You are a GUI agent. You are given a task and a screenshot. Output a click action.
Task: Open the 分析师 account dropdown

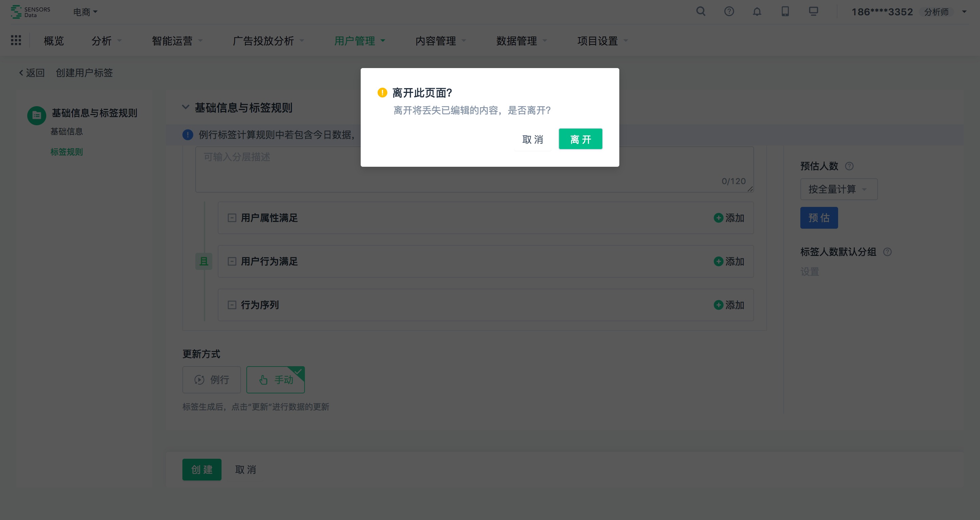(x=945, y=12)
